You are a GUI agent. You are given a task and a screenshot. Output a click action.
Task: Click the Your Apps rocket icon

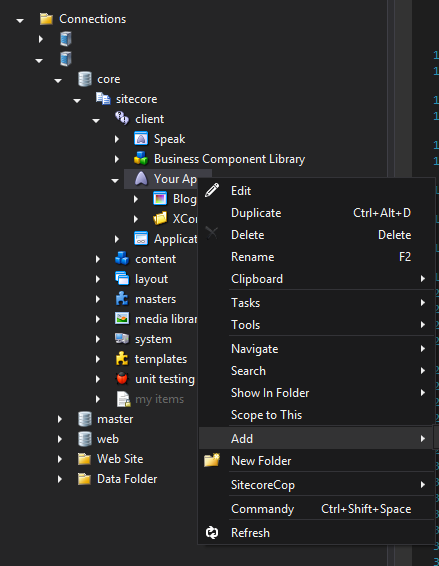(141, 179)
